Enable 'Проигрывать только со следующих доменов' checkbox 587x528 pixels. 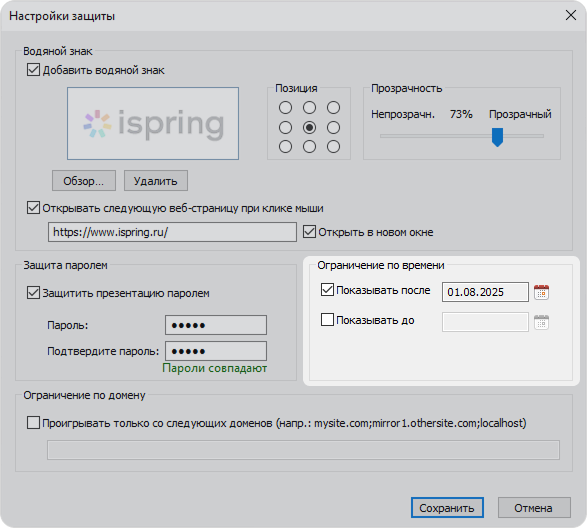click(x=33, y=423)
